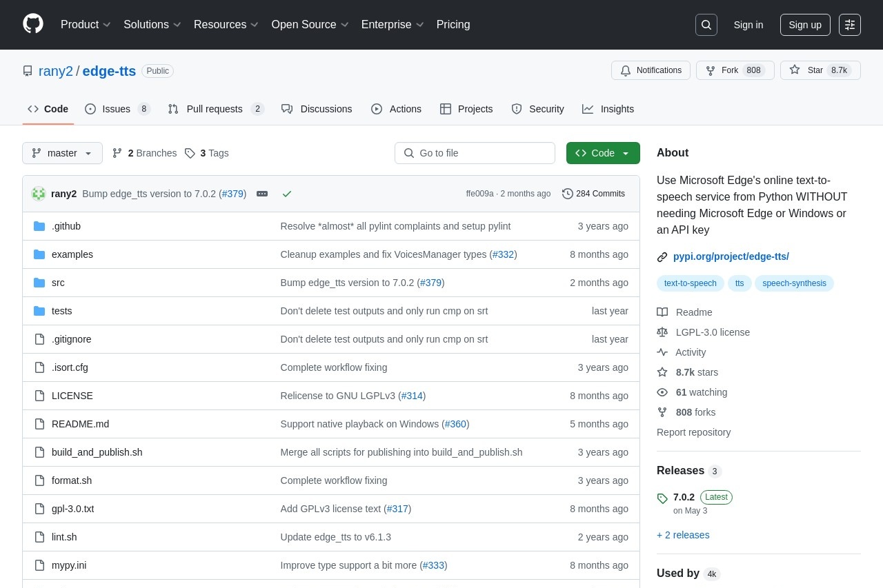View the 284 Commits history
Image resolution: width=883 pixels, height=588 pixels.
(x=593, y=194)
